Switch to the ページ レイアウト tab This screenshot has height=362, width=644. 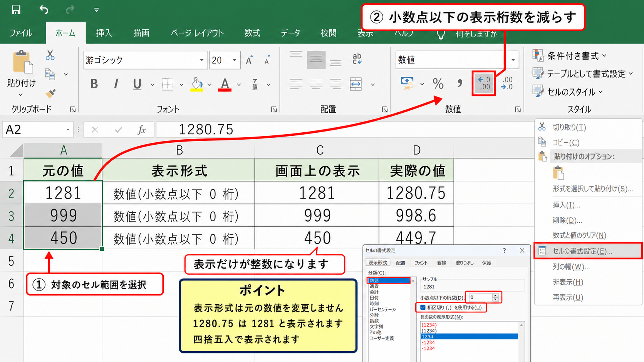point(197,33)
